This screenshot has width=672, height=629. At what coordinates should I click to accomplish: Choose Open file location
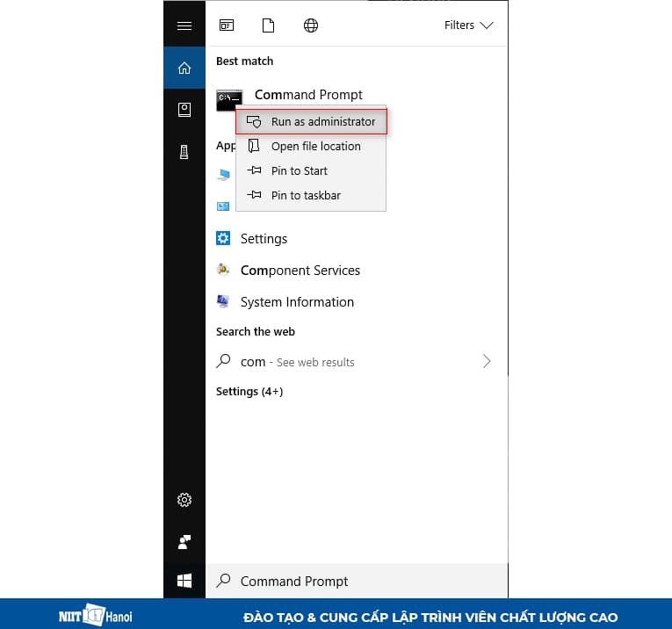[x=311, y=146]
